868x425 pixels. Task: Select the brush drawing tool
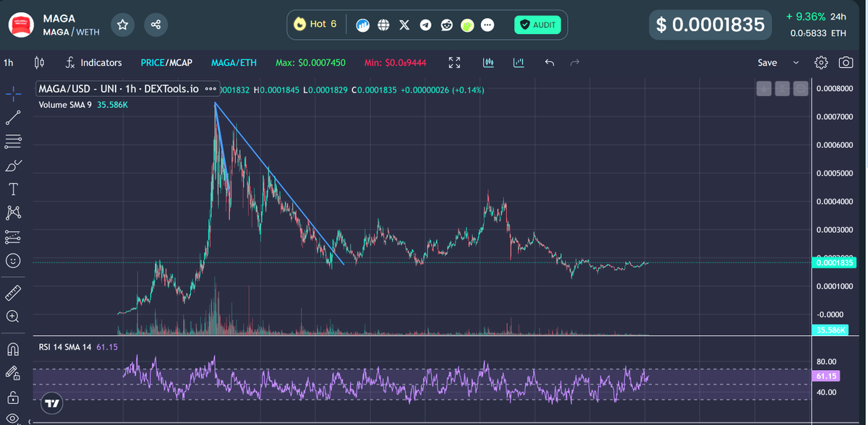13,166
